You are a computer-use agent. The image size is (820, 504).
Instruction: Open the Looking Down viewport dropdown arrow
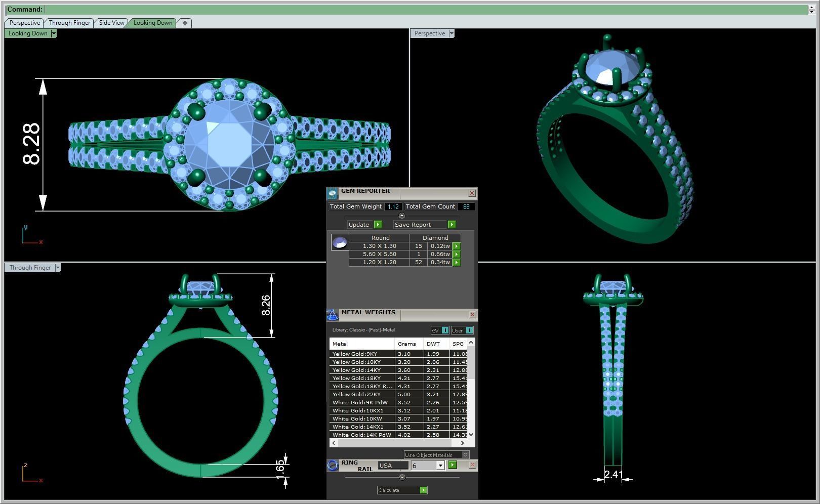click(x=54, y=33)
